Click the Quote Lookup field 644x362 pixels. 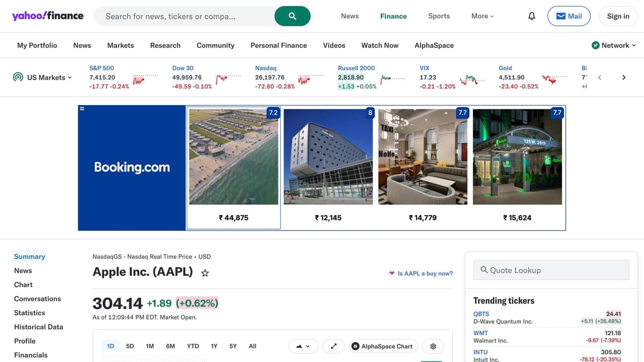click(551, 270)
